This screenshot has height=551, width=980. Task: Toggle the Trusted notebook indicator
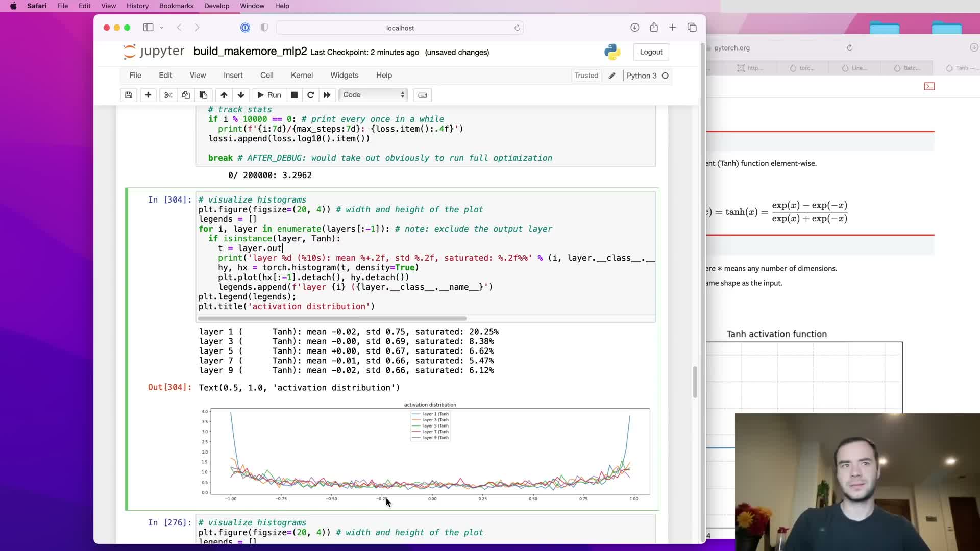pyautogui.click(x=586, y=76)
